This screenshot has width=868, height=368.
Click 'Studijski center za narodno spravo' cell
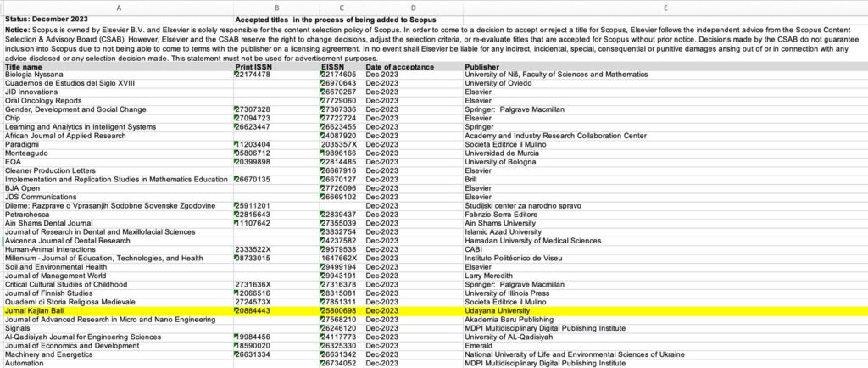point(665,206)
